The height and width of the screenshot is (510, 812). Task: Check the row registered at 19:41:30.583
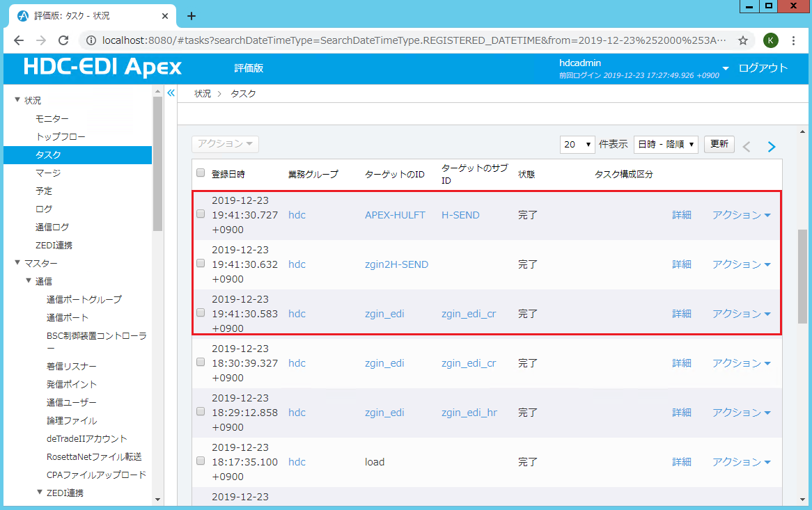pyautogui.click(x=201, y=313)
